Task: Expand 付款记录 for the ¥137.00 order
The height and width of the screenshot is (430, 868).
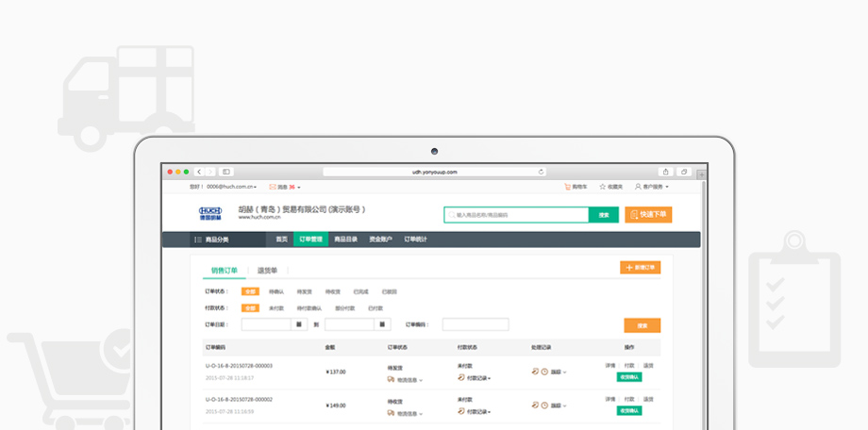Action: pos(478,378)
